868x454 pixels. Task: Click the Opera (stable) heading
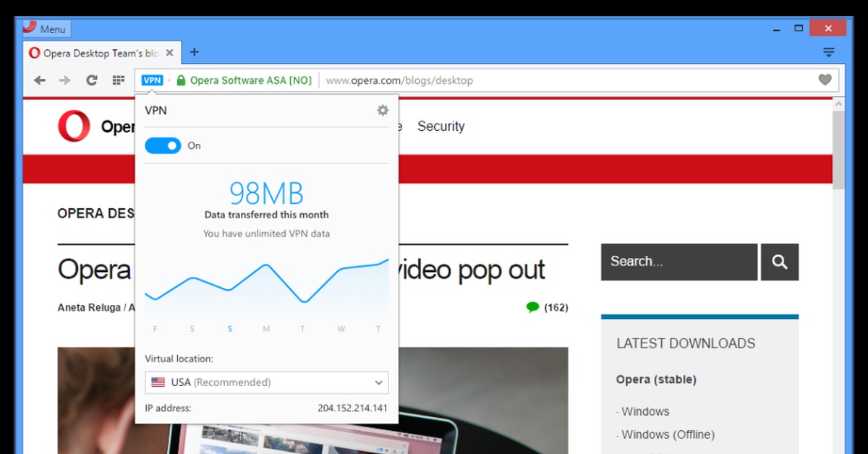click(x=656, y=380)
